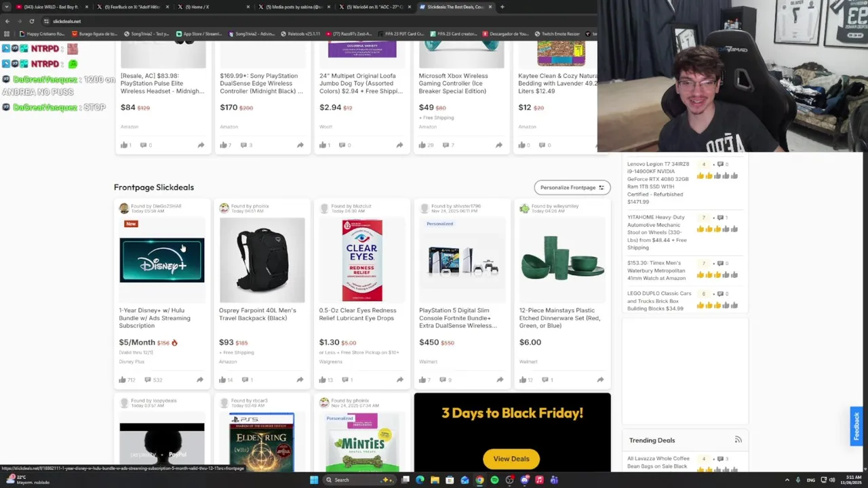
Task: Click the Frontpage Slickdeals heading
Action: click(x=154, y=187)
